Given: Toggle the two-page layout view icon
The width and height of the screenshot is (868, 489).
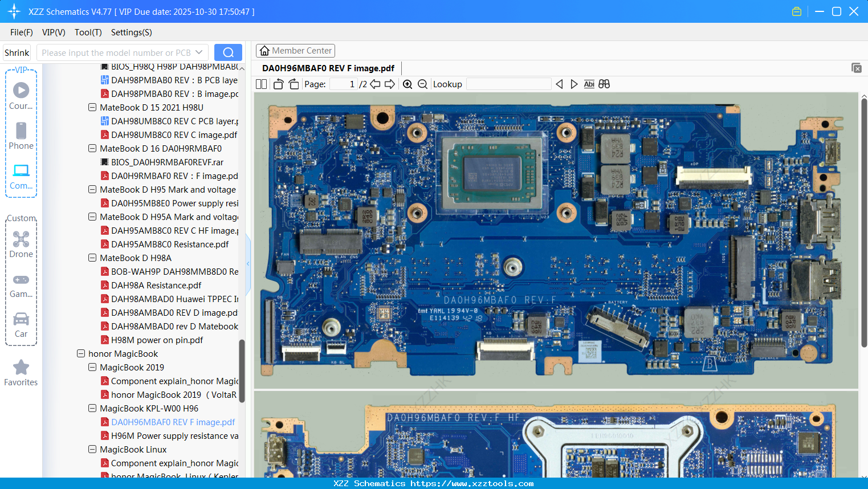Looking at the screenshot, I should pyautogui.click(x=262, y=84).
